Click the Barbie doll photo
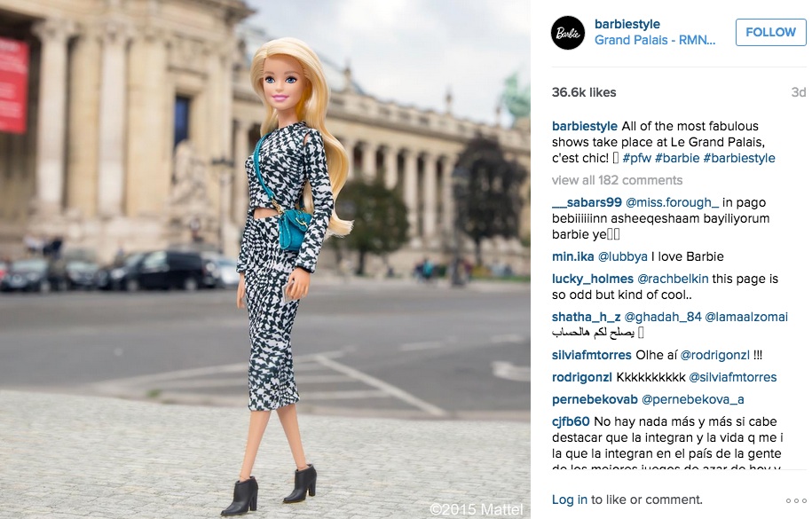This screenshot has height=519, width=812. 265,259
